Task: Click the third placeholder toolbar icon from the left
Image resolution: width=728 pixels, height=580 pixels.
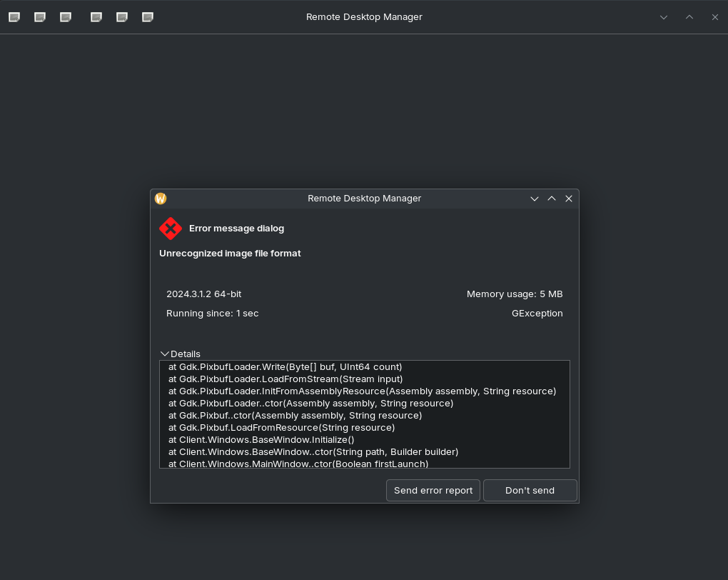Action: coord(66,17)
